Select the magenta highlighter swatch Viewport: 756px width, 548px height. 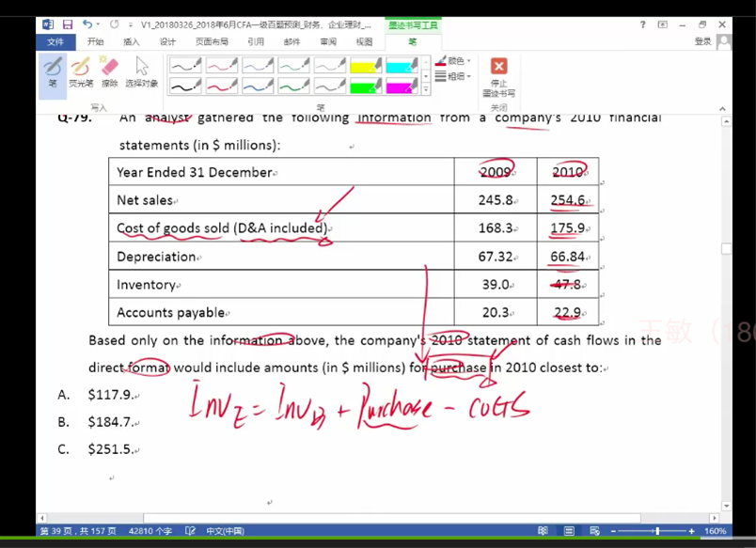pyautogui.click(x=402, y=86)
